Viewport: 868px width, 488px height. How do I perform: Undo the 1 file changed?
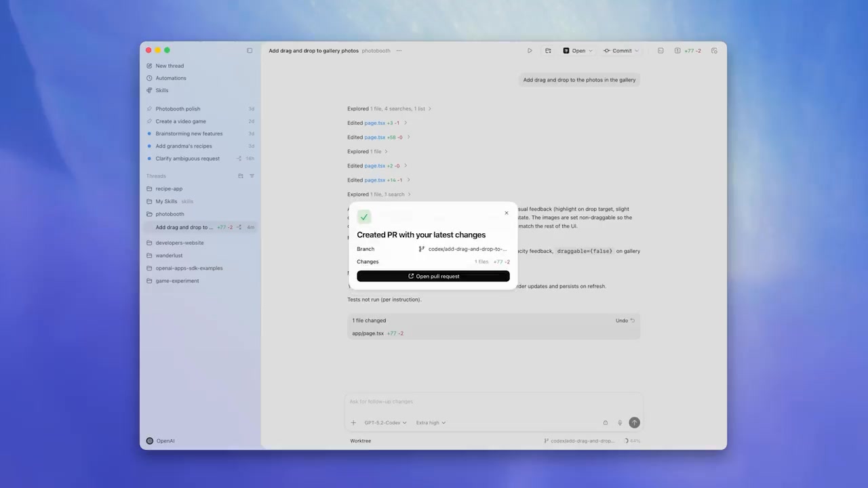tap(625, 321)
